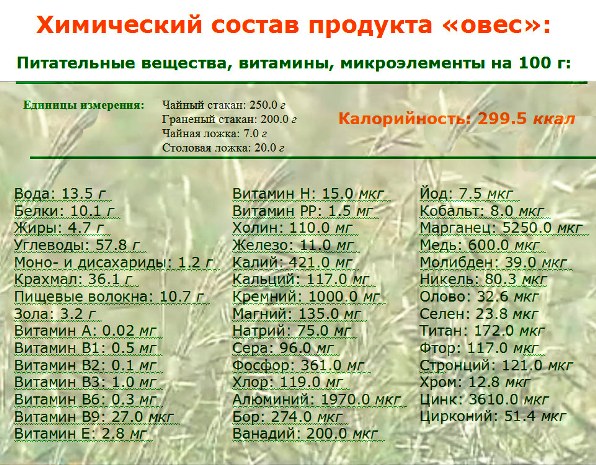This screenshot has height=465, width=596.
Task: Click 'Хром: 12.8 мкг' entry
Action: (x=475, y=382)
